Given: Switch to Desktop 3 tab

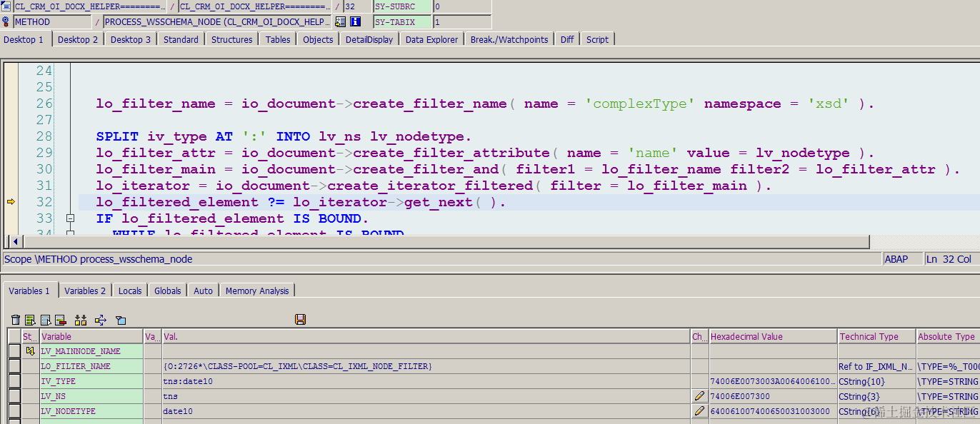Looking at the screenshot, I should click(131, 39).
